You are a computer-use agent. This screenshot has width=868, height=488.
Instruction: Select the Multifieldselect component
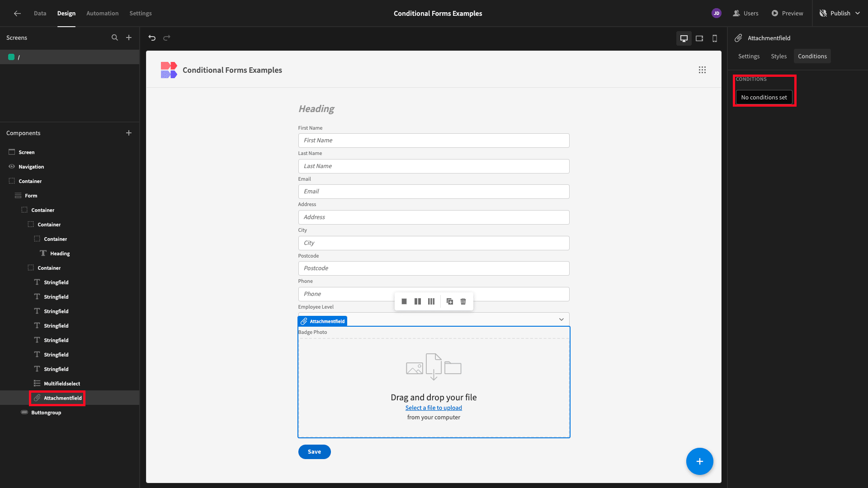pos(70,384)
